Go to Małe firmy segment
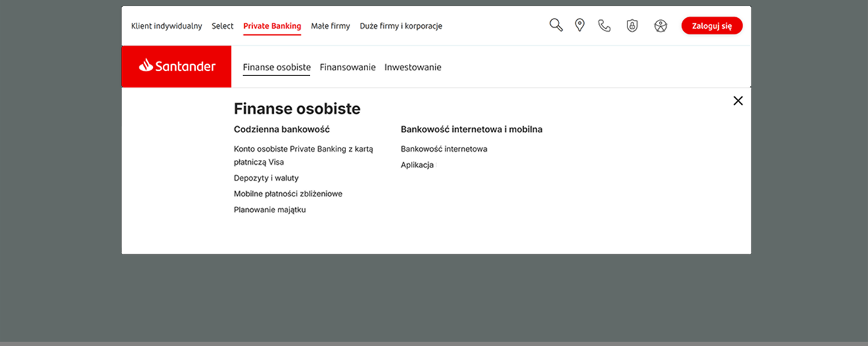The height and width of the screenshot is (346, 868). tap(330, 26)
